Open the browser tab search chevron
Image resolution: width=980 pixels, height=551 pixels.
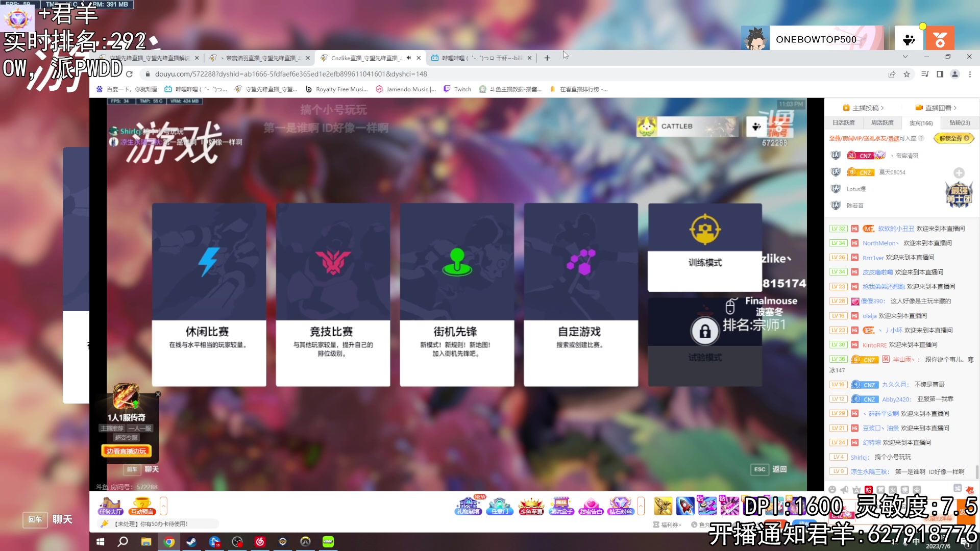[x=905, y=57]
